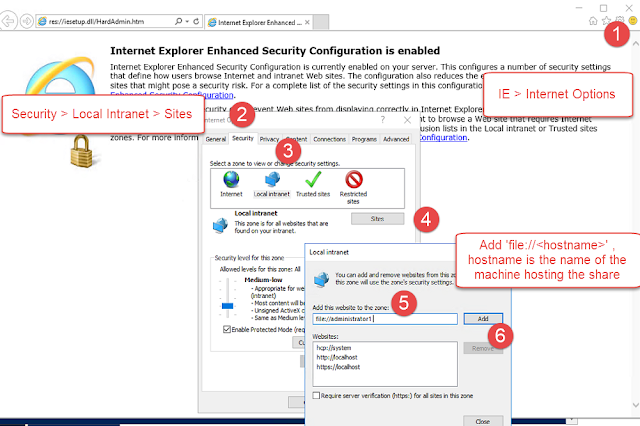
Task: Click the help question mark in Internet Options
Action: tap(382, 120)
